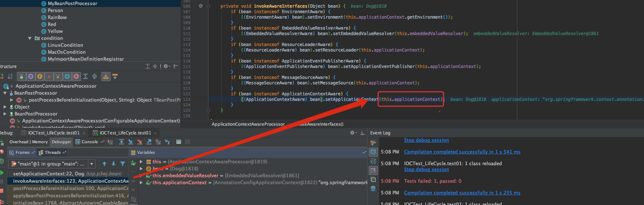Viewport: 644px width, 205px height.
Task: Toggle show properties 'p' filter
Action: (x=31, y=76)
